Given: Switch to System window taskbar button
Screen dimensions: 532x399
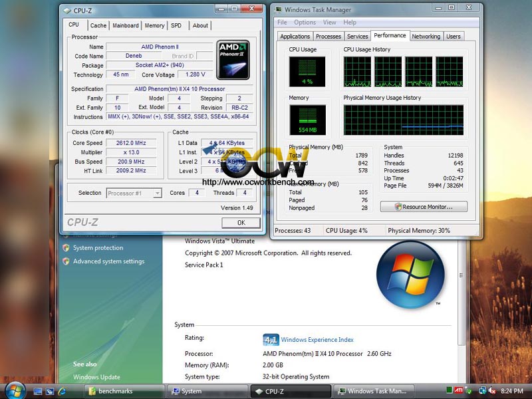Looking at the screenshot, I should coord(207,391).
